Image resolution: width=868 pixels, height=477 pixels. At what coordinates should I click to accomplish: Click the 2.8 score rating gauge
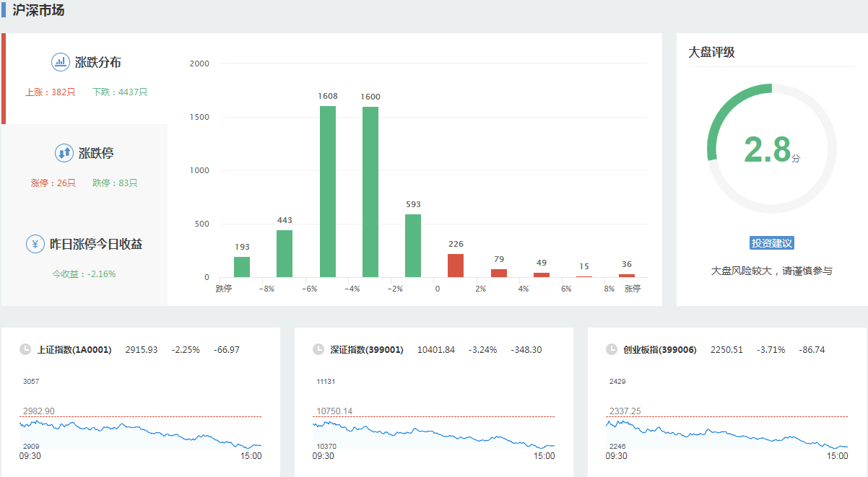coord(771,149)
